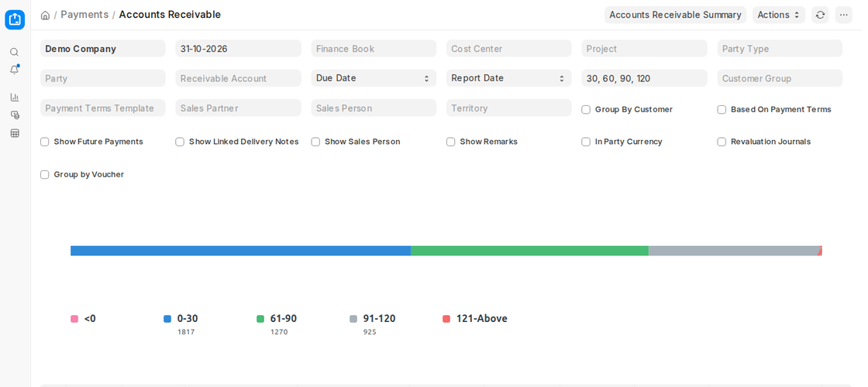
Task: Click the 31-10-2026 date field
Action: pos(238,48)
